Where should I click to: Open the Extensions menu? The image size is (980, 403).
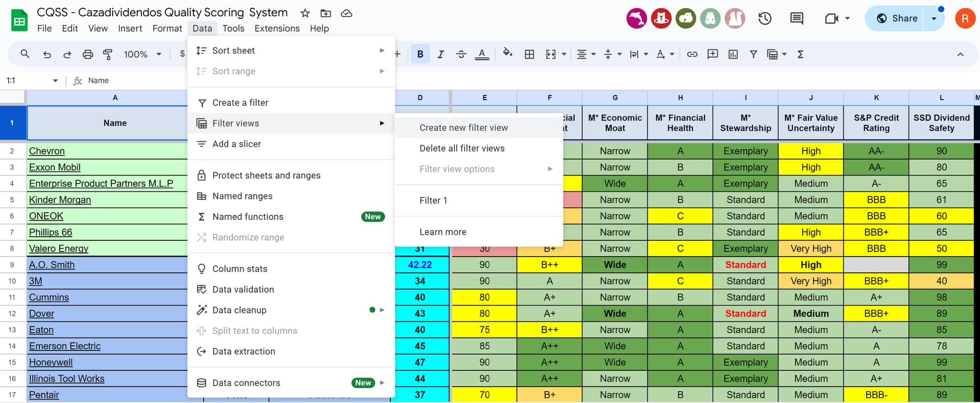(277, 29)
